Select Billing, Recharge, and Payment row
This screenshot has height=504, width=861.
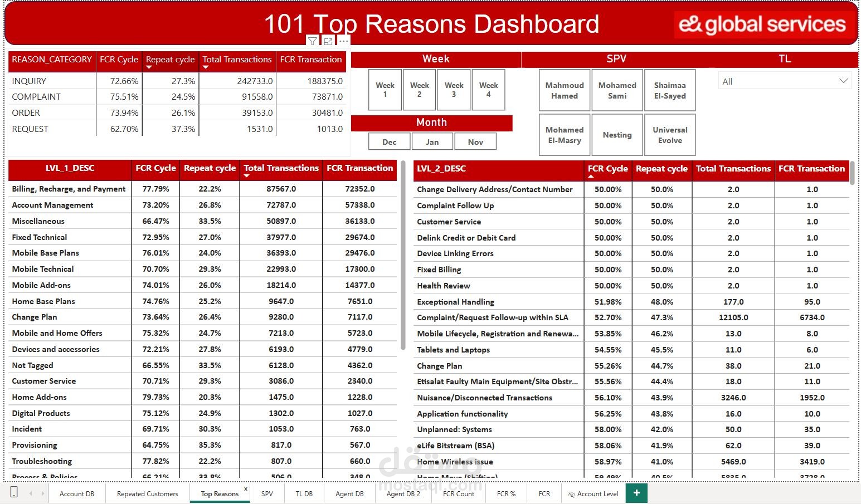point(203,189)
